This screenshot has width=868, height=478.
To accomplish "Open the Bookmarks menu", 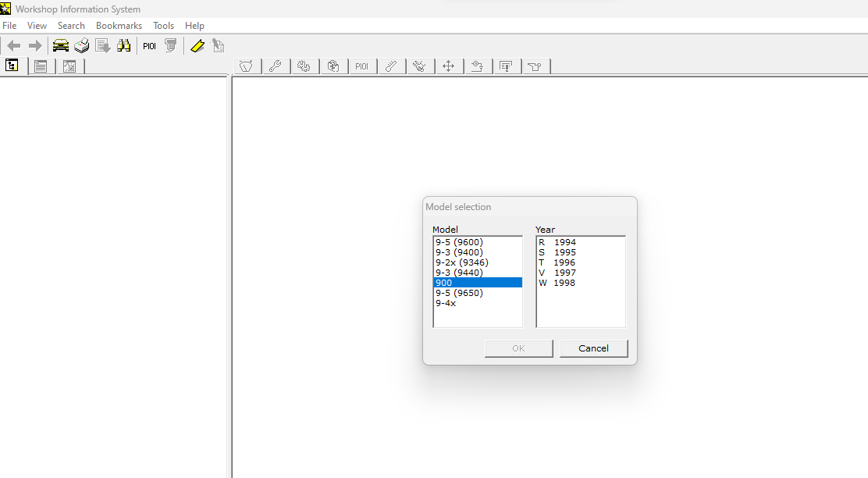I will click(x=119, y=26).
